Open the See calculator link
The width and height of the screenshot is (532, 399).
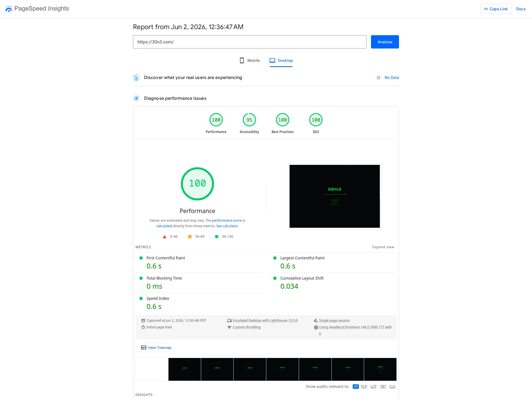[227, 226]
